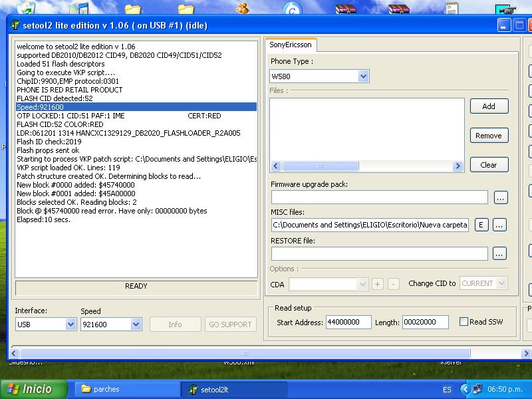This screenshot has width=532, height=399.
Task: Click the setool2 icon in the title bar
Action: 15,25
